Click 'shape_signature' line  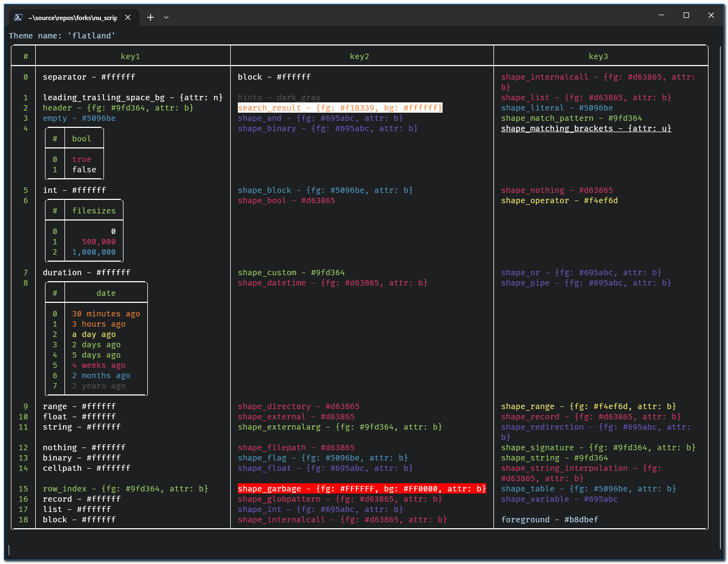(x=599, y=448)
